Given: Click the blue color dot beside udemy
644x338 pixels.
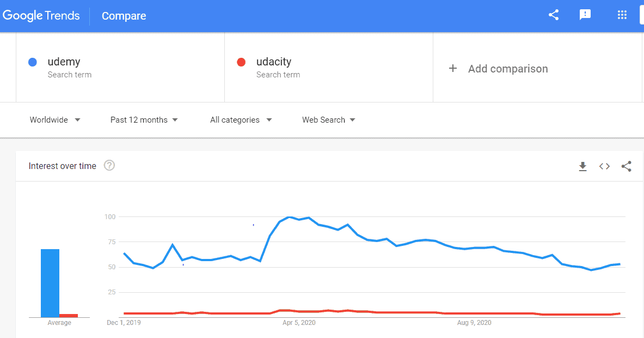Looking at the screenshot, I should [x=33, y=62].
